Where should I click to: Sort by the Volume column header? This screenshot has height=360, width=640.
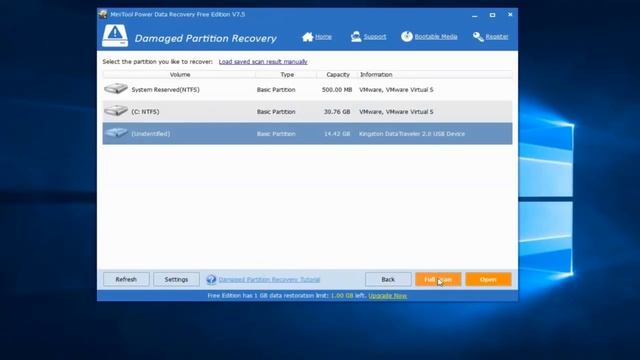[x=180, y=75]
